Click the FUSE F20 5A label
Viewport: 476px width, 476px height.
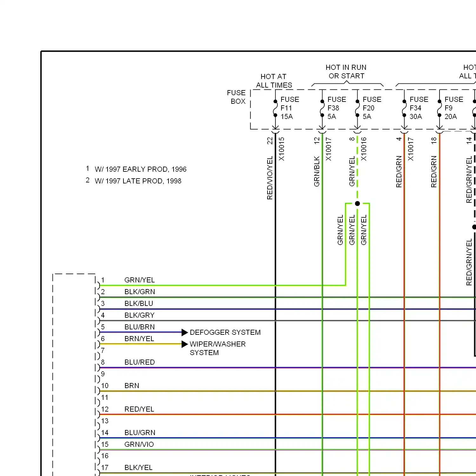[372, 108]
